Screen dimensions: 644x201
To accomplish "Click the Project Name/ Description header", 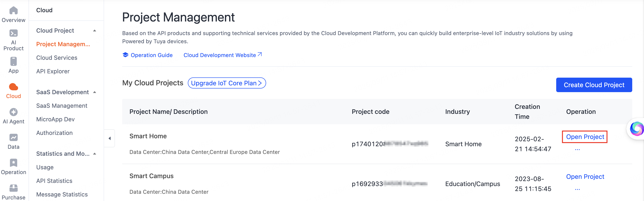I will click(x=169, y=112).
